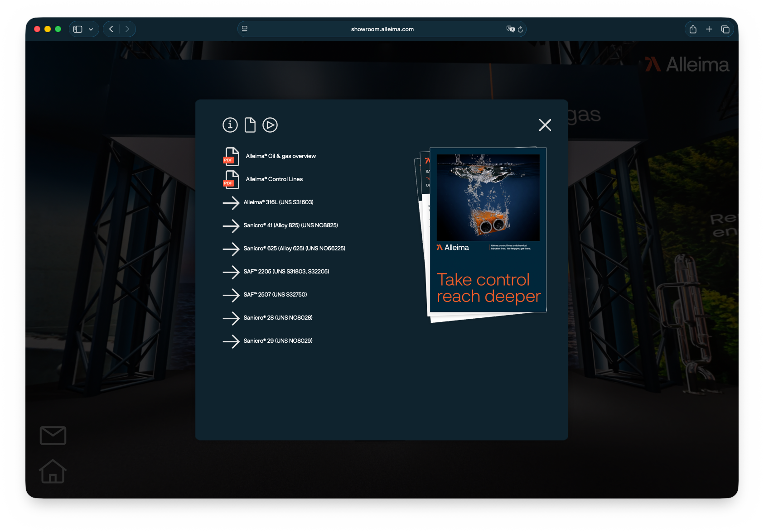The height and width of the screenshot is (532, 764).
Task: Open SAF 2507 (UNS S32750) link
Action: coord(275,295)
